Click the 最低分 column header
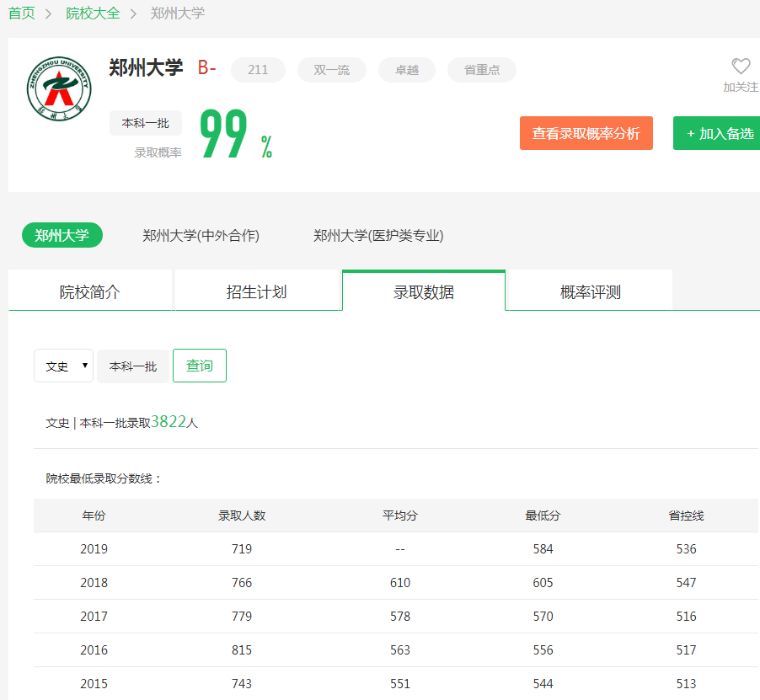Screen dimensions: 760x700 pos(543,516)
